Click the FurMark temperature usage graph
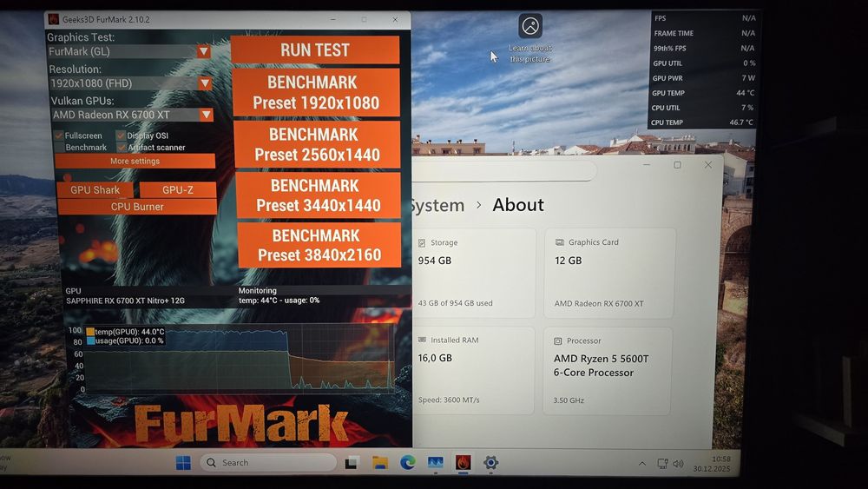Image resolution: width=868 pixels, height=489 pixels. pos(240,359)
